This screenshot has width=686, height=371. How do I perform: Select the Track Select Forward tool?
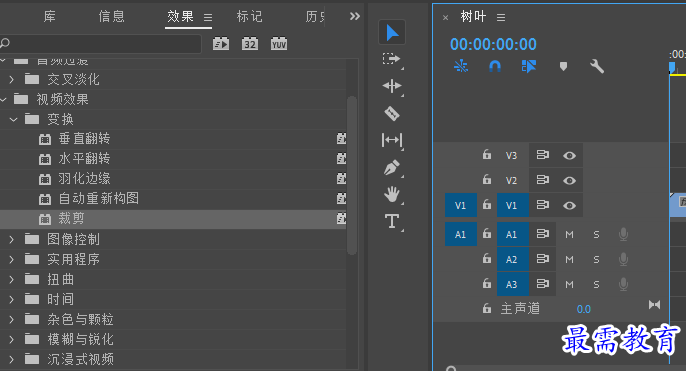392,59
